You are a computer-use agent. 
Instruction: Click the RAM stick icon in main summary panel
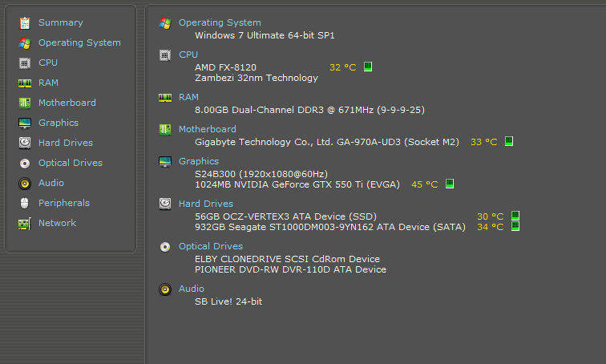[x=165, y=98]
